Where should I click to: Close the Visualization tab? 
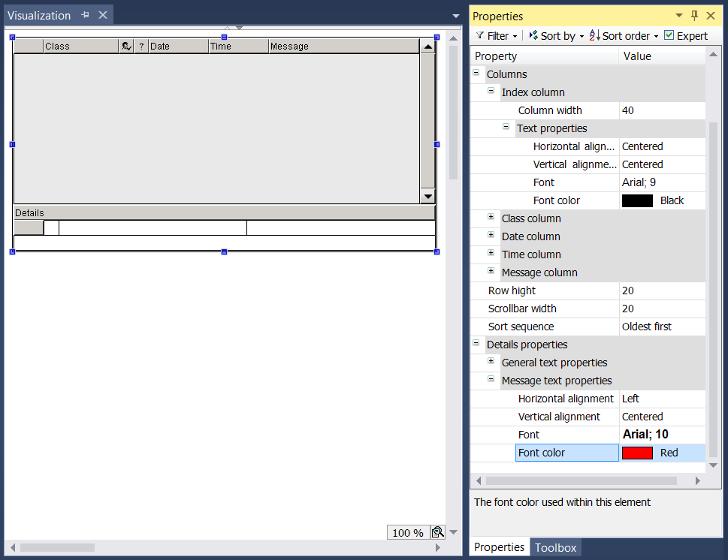(103, 15)
